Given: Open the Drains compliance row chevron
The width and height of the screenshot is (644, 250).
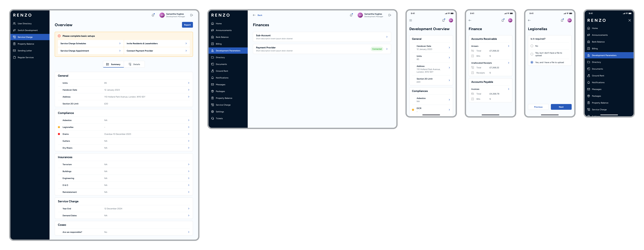Looking at the screenshot, I should [189, 134].
